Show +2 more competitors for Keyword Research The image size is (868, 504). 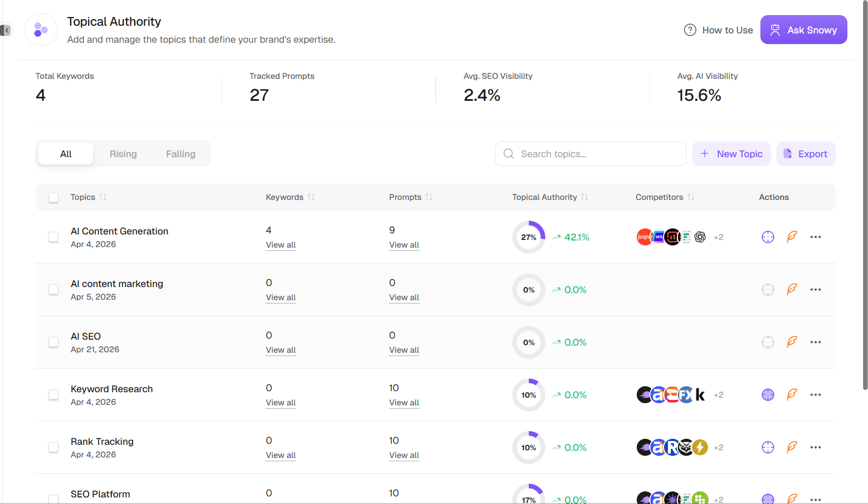[x=718, y=395]
